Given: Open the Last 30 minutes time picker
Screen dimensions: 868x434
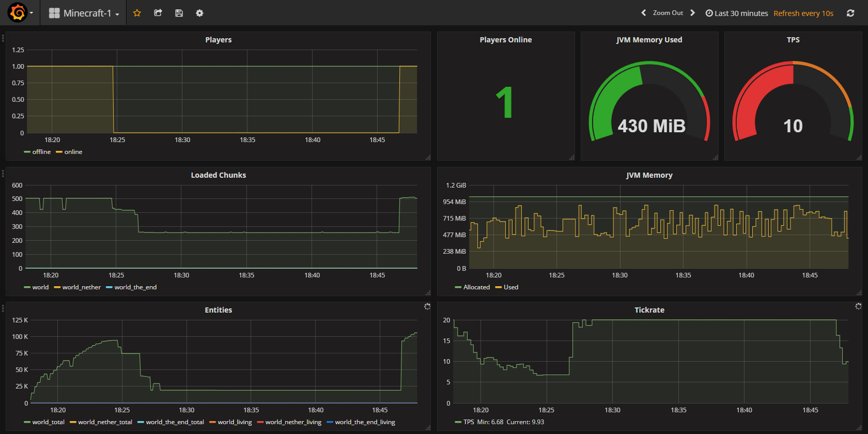Looking at the screenshot, I should (737, 13).
